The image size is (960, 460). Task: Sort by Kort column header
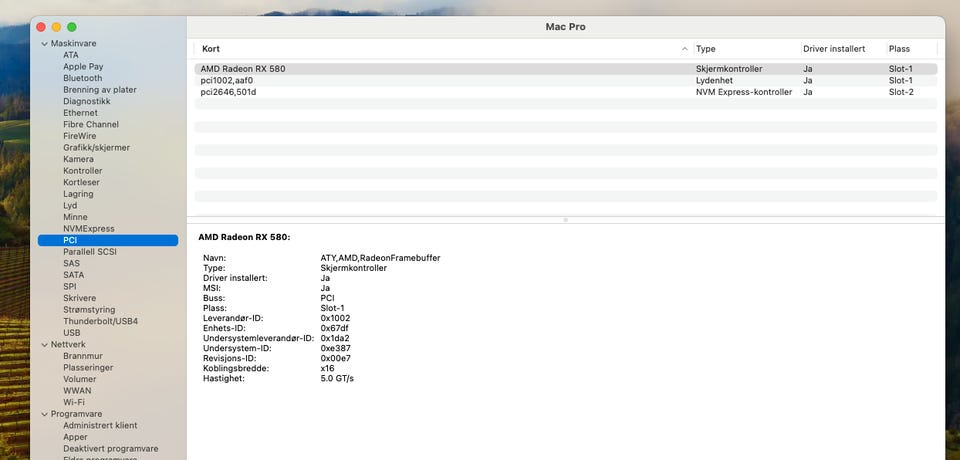(440, 49)
